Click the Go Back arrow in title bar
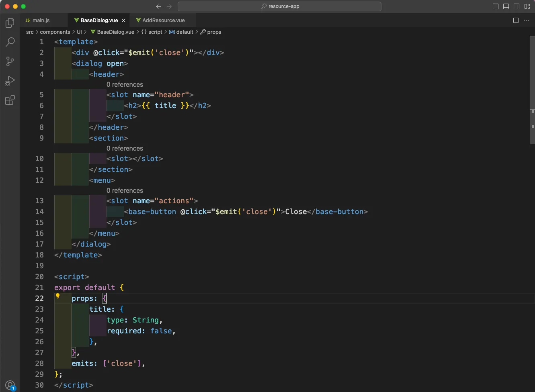 click(158, 6)
